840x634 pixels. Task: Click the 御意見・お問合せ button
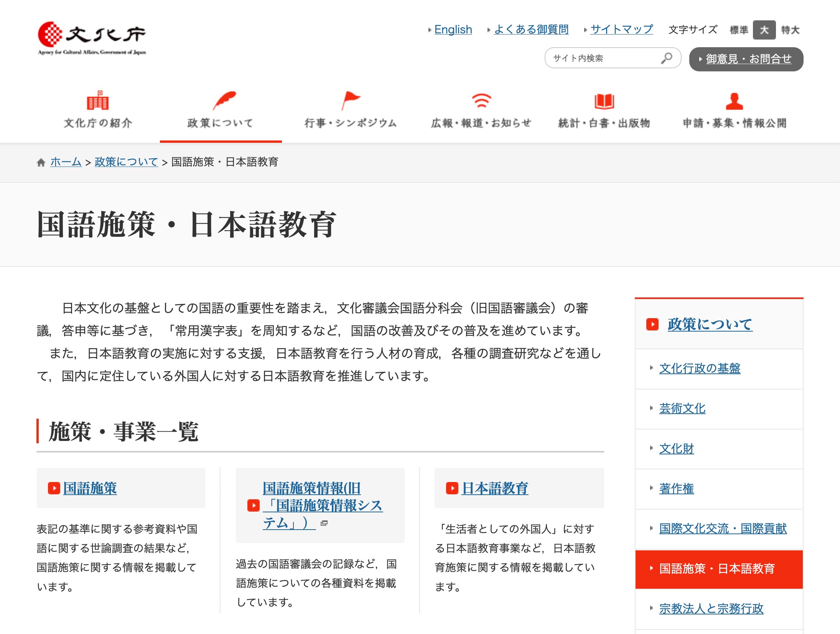pyautogui.click(x=746, y=59)
